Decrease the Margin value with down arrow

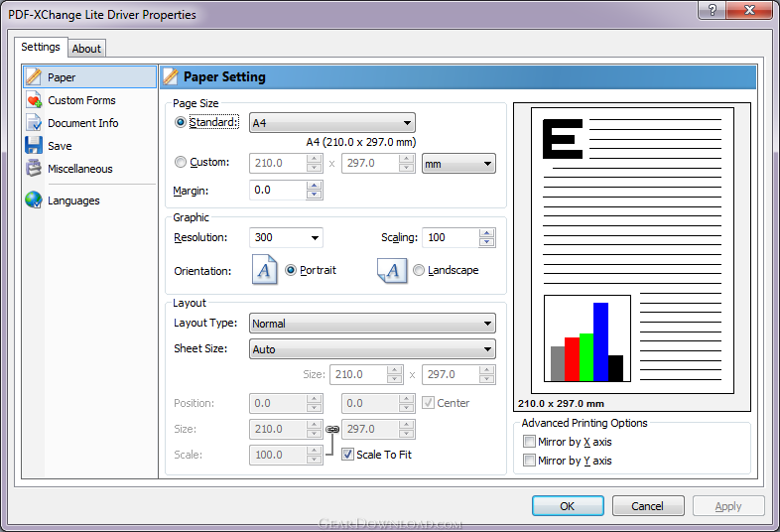pos(314,195)
